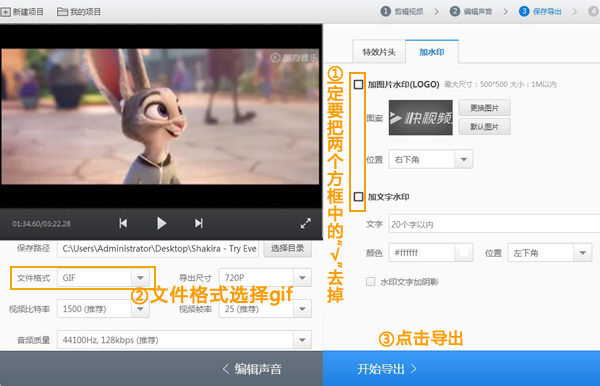
Task: Open the white text color swatch
Action: click(x=464, y=252)
